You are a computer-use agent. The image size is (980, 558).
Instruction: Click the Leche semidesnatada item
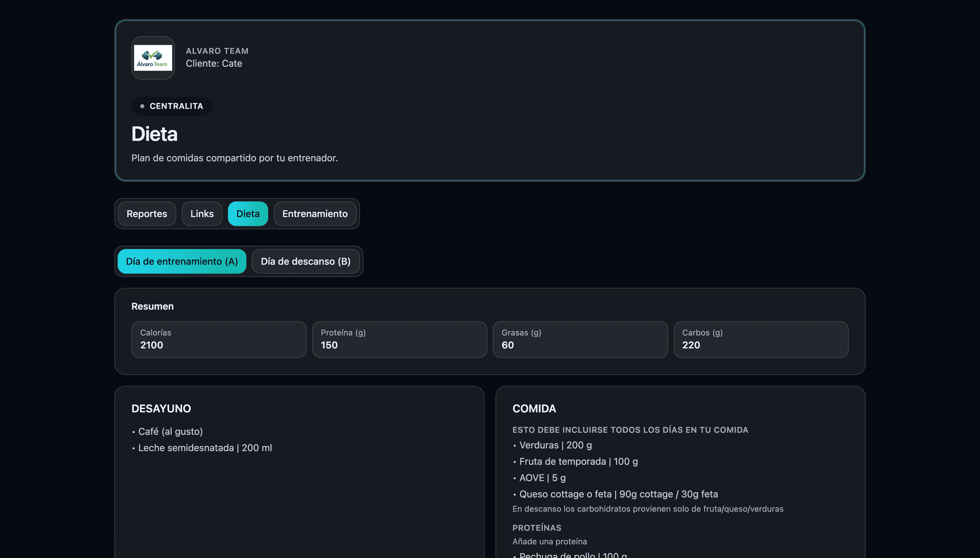(205, 448)
